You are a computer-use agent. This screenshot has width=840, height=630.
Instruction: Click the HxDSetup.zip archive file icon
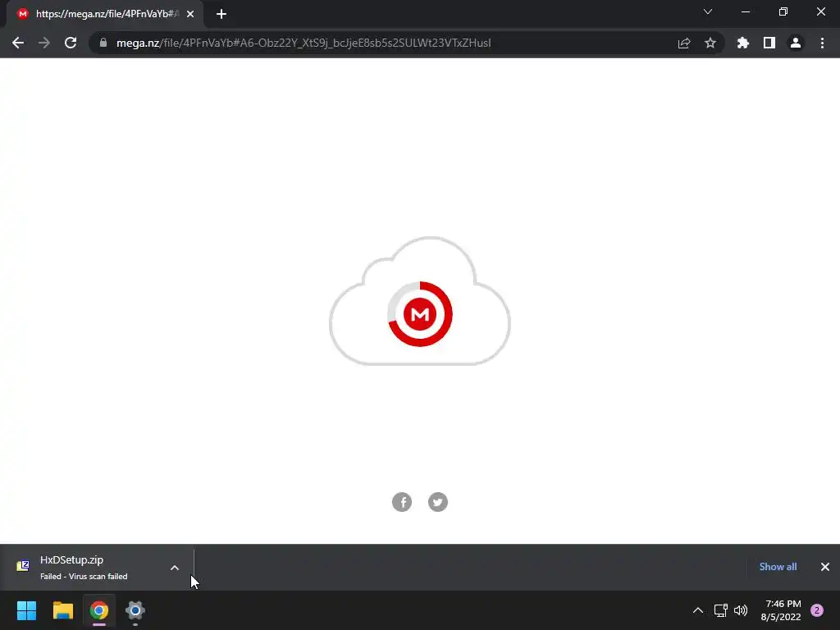(x=23, y=566)
